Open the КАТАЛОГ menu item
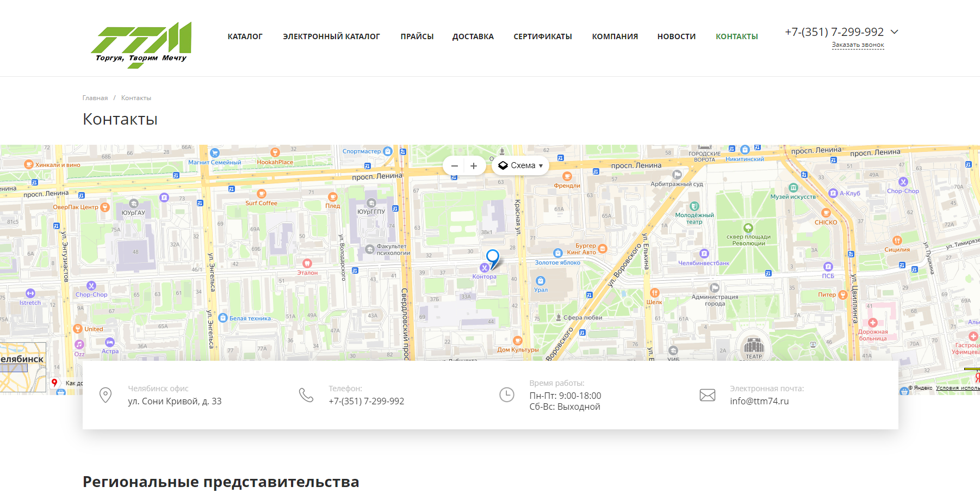980x499 pixels. point(245,36)
